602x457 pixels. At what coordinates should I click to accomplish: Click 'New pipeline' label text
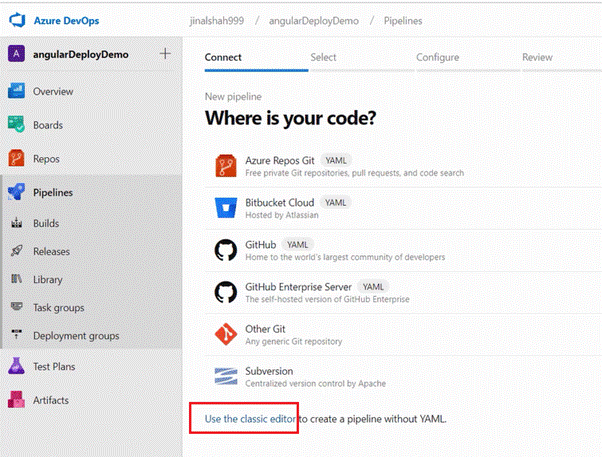pos(233,97)
